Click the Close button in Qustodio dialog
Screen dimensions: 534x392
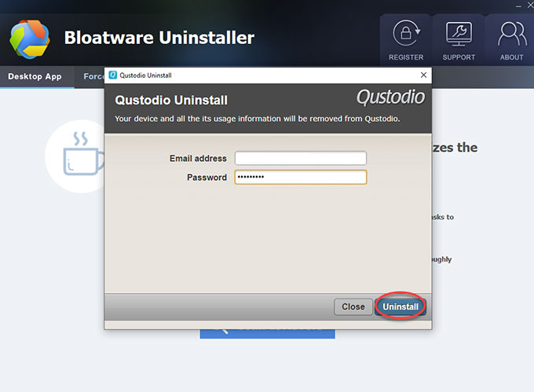[x=353, y=307]
